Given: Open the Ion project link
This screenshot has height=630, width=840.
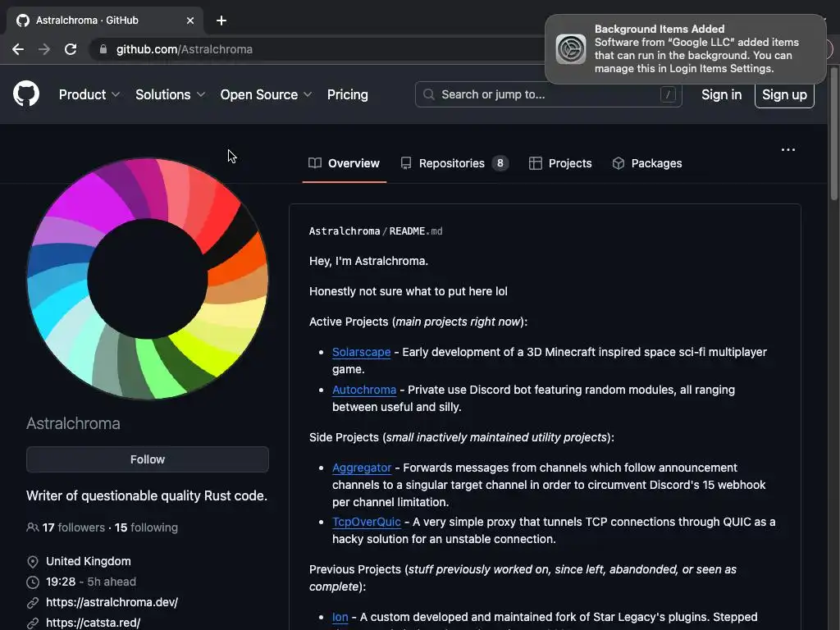Looking at the screenshot, I should 340,617.
